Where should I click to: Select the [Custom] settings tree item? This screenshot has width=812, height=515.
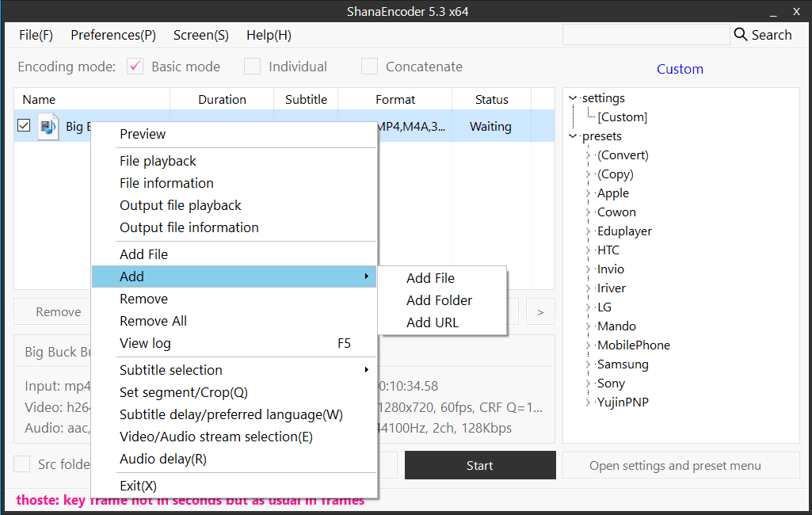pyautogui.click(x=622, y=117)
